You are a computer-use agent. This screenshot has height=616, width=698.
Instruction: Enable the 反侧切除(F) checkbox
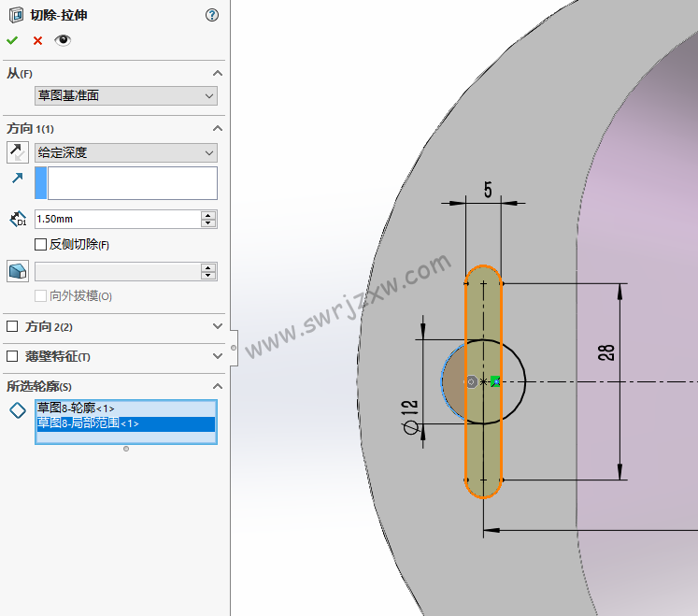(x=40, y=244)
